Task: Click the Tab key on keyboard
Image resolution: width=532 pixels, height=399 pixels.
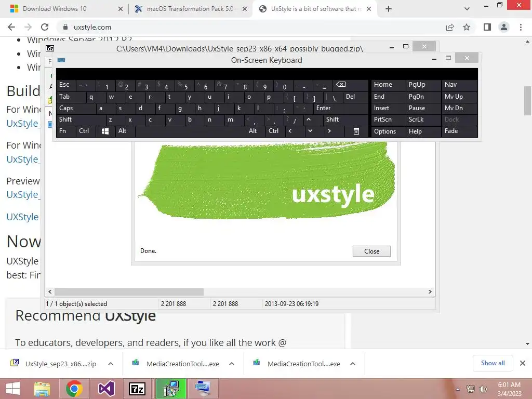Action: pos(71,97)
